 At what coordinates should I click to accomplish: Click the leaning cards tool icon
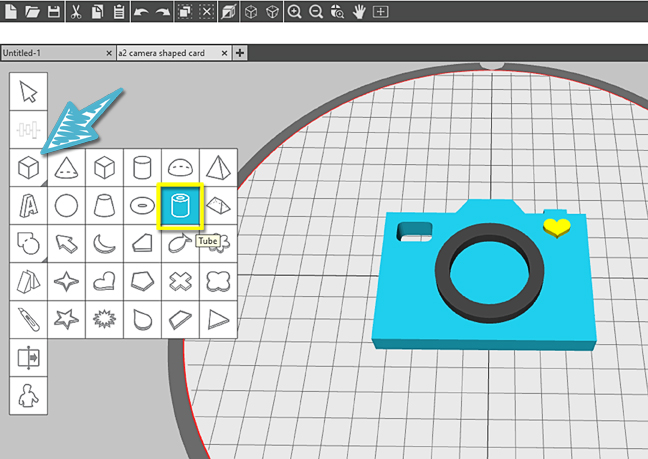(29, 281)
